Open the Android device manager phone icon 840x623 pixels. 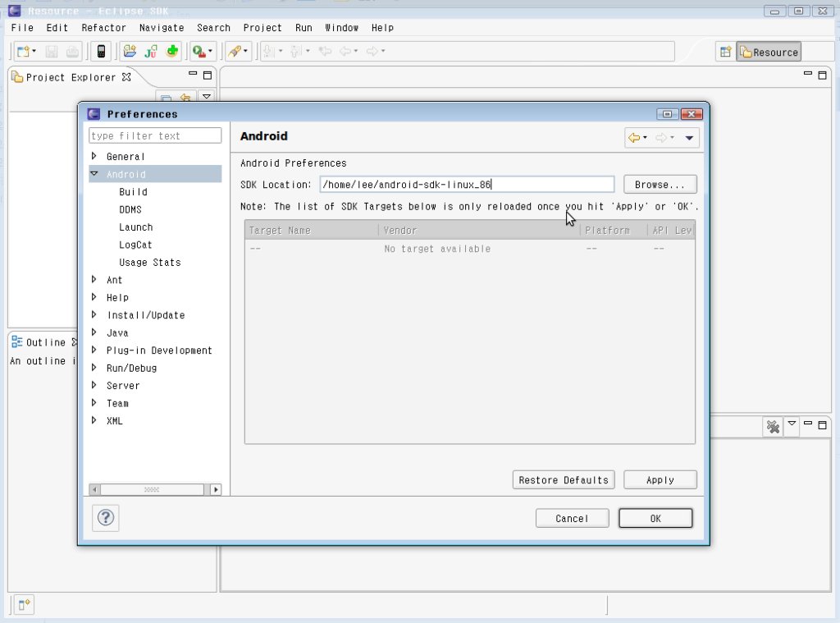coord(101,52)
